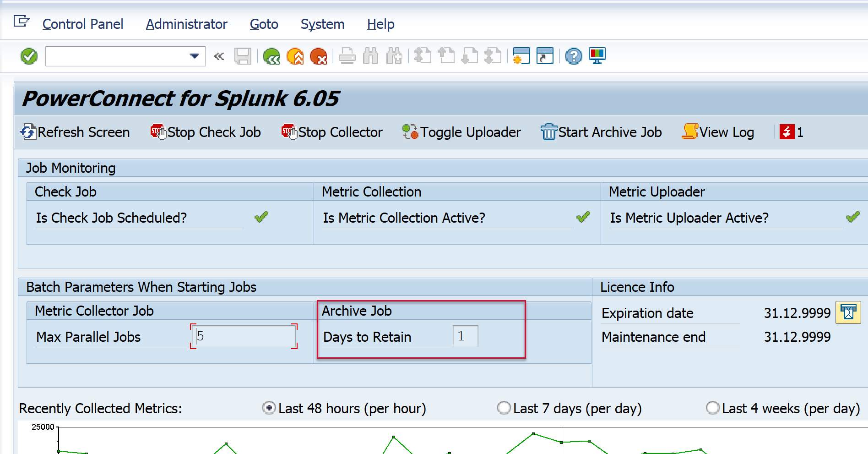The image size is (868, 454).
Task: Click the Max Parallel Jobs input field
Action: (244, 336)
